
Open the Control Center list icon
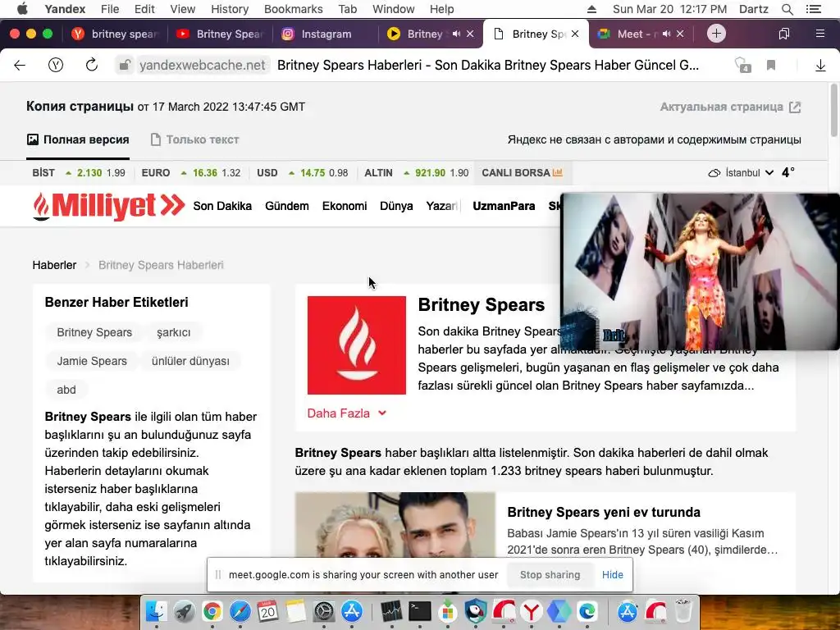[x=813, y=9]
